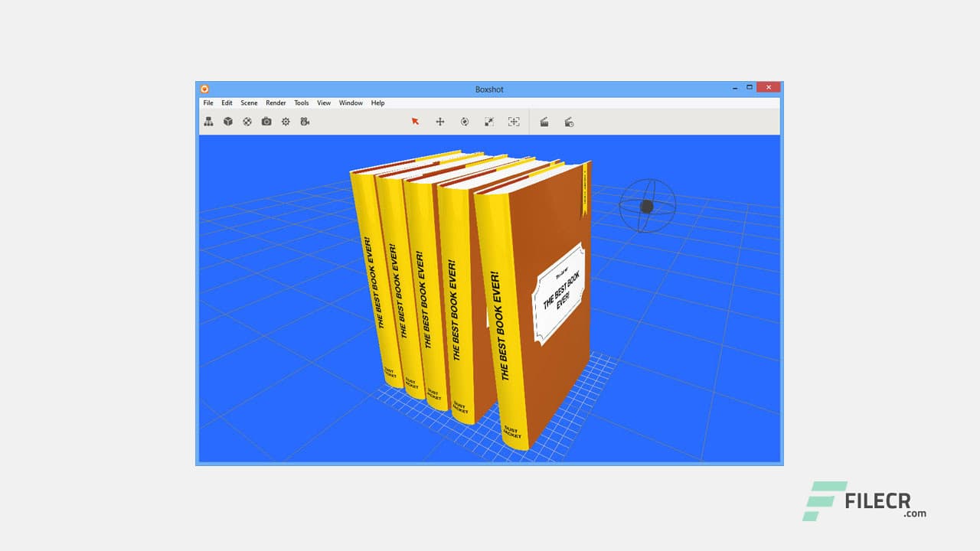Open the scene tree panel icon

click(x=208, y=122)
